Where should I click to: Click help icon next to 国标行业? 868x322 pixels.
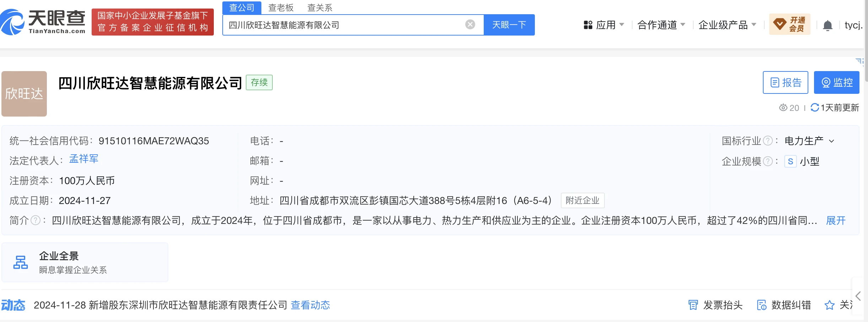click(x=768, y=141)
